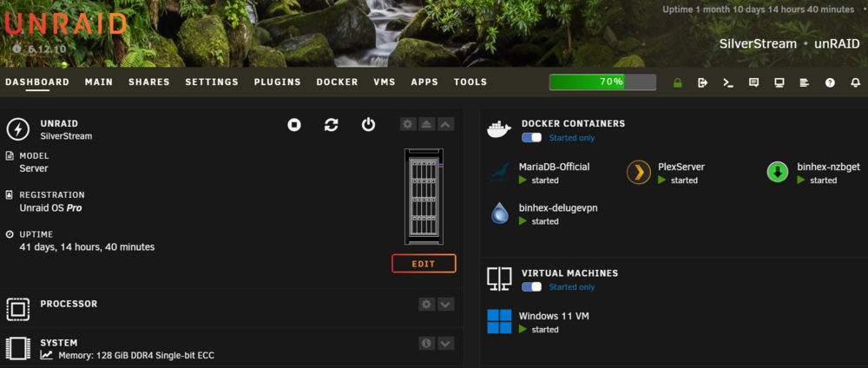Click the Processor chip icon
Screen dimensions: 868x368
tap(17, 309)
